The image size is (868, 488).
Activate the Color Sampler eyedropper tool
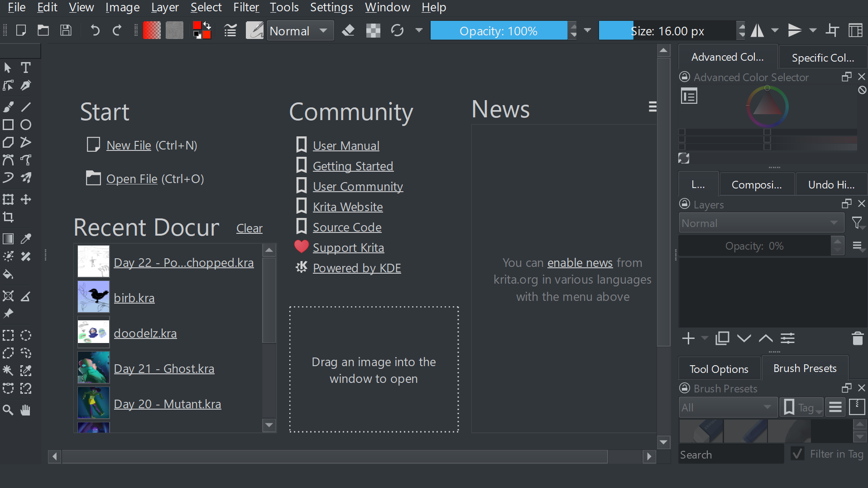point(26,239)
